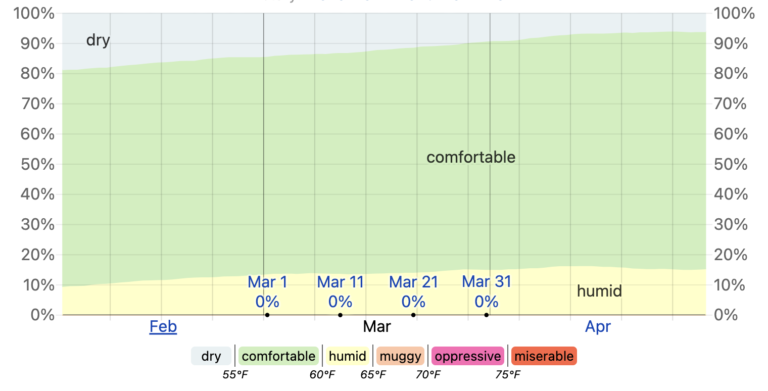Click the humid label in the yellow band
The height and width of the screenshot is (391, 768).
pyautogui.click(x=599, y=291)
